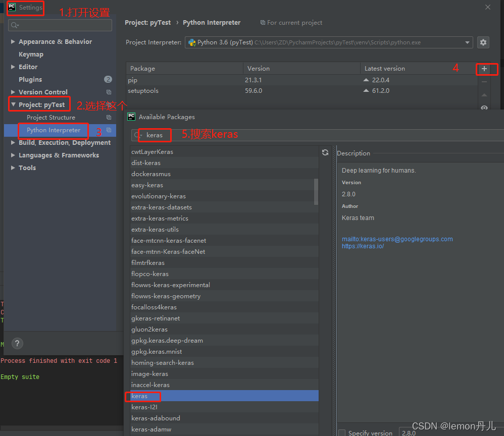Select flowws-keras-experimental package
The image size is (504, 436).
[x=224, y=285]
